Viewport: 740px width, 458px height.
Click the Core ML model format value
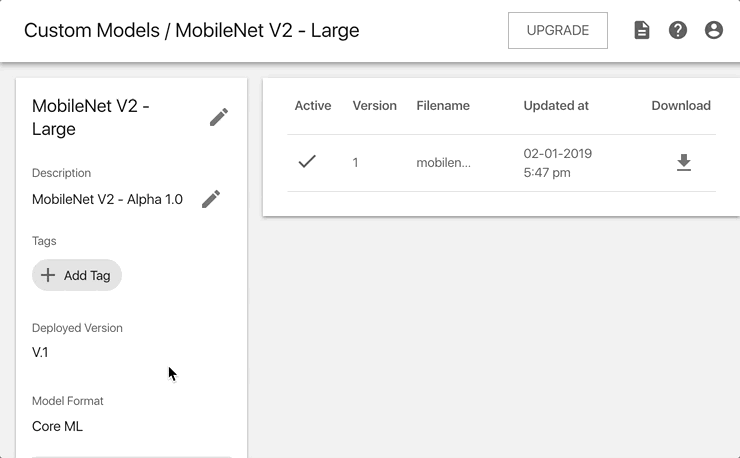pyautogui.click(x=57, y=426)
